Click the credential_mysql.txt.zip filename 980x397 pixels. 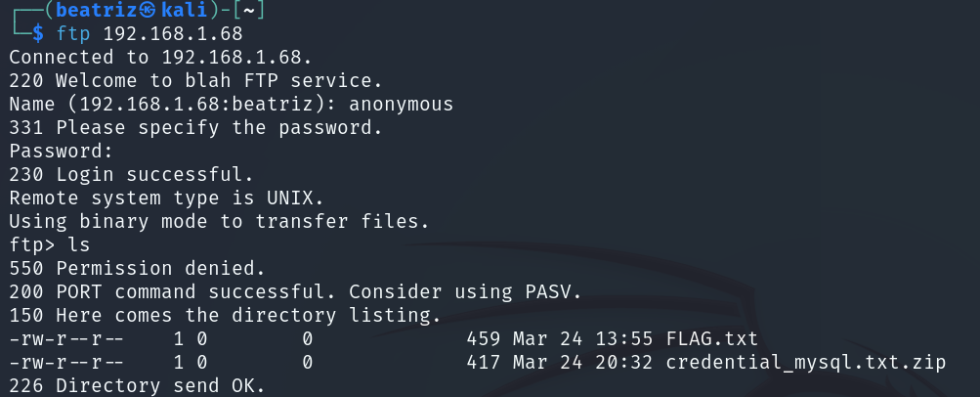pos(806,363)
